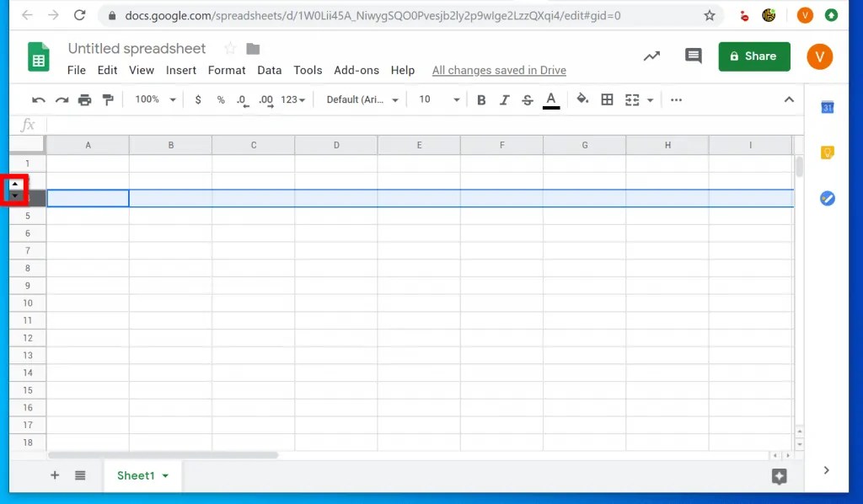
Task: Increase decimal places
Action: pyautogui.click(x=265, y=99)
